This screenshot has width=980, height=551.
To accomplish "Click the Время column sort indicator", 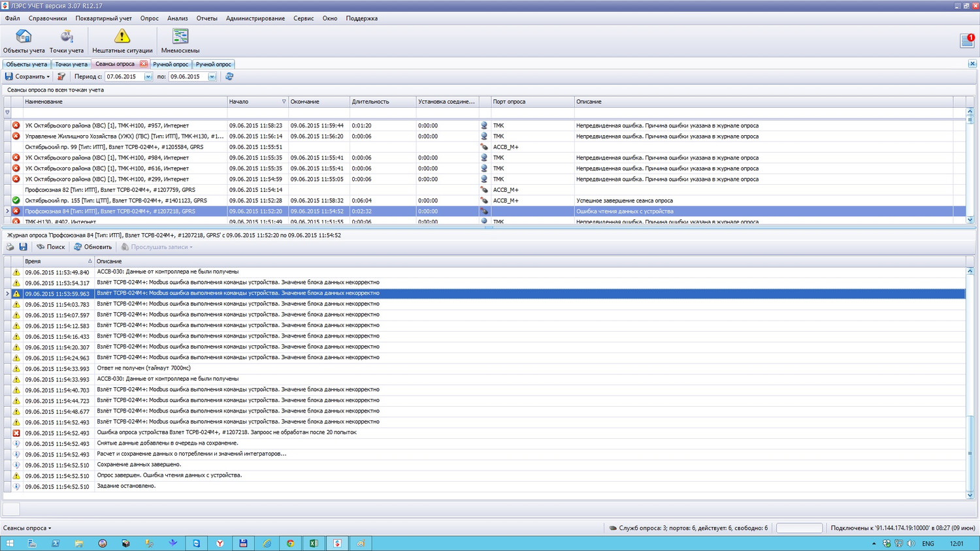I will pyautogui.click(x=90, y=261).
